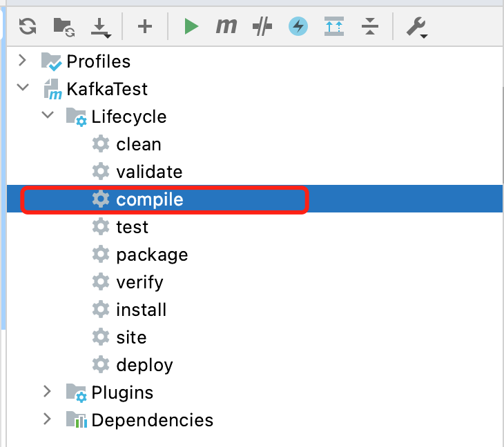Collapse the Lifecycle node
Image resolution: width=504 pixels, height=447 pixels.
click(x=48, y=115)
